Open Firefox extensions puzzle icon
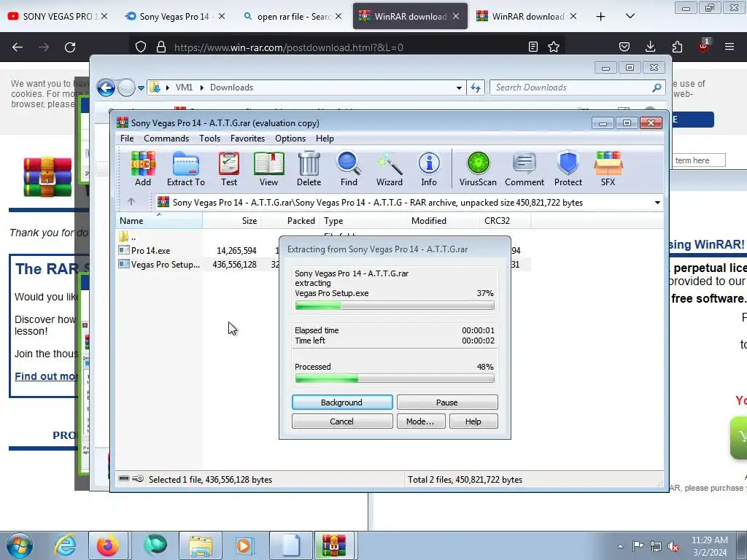 [x=677, y=47]
